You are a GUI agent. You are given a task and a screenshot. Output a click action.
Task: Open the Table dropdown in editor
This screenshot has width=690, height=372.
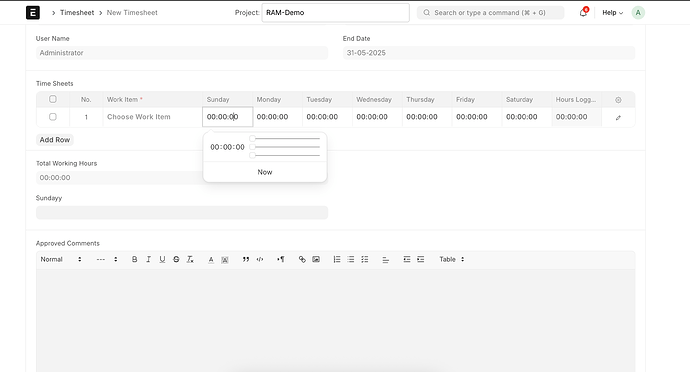[451, 259]
